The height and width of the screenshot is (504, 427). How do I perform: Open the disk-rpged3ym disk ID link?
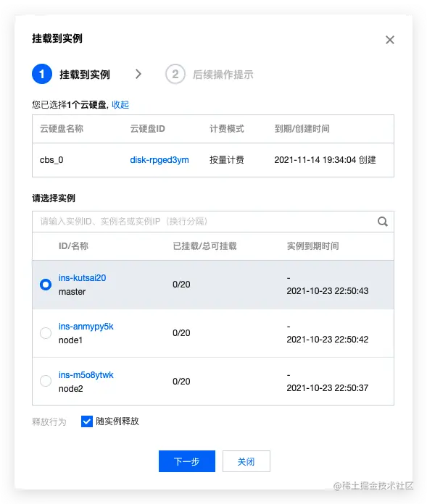(159, 160)
